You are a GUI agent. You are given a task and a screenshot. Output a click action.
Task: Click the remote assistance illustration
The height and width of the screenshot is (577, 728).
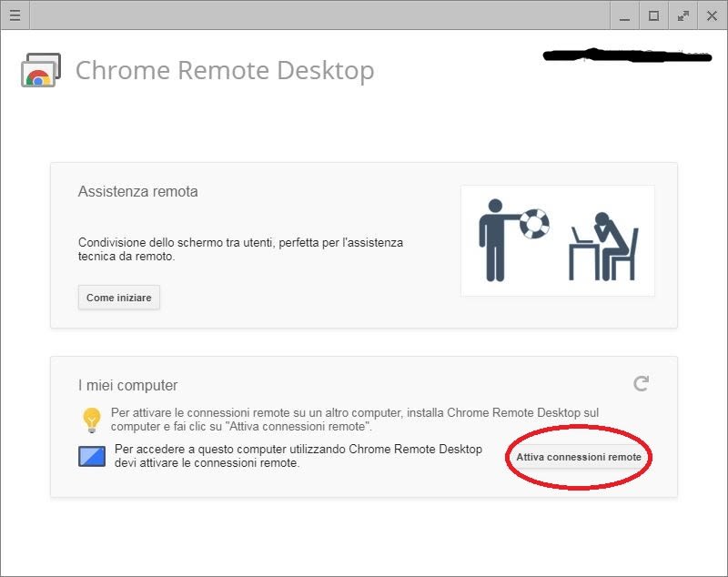(558, 240)
